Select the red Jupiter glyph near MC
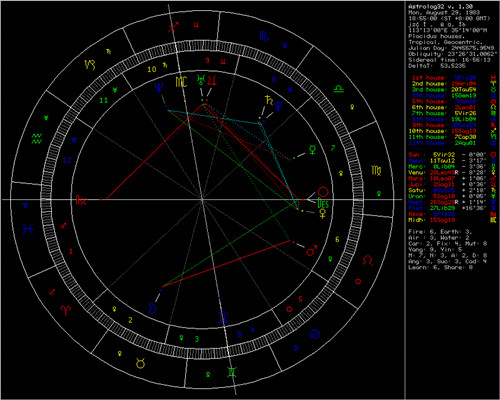500x400 pixels. point(212,80)
